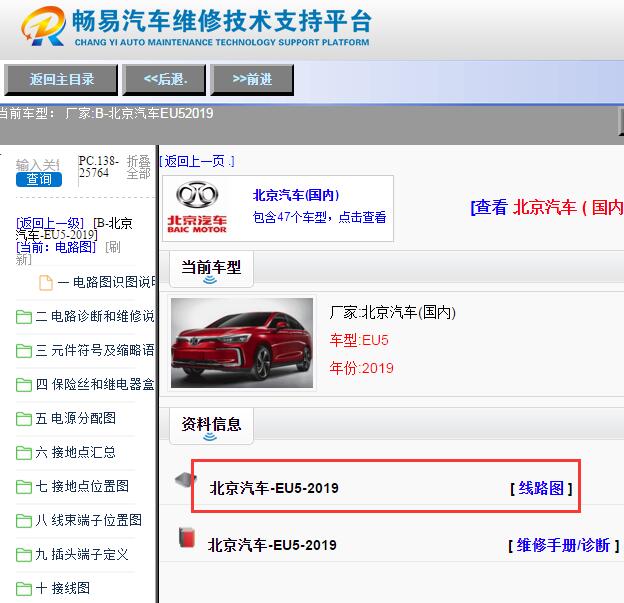Click folder icon for 八 线束端子位置图
Viewport: 624px width, 603px height.
[24, 521]
